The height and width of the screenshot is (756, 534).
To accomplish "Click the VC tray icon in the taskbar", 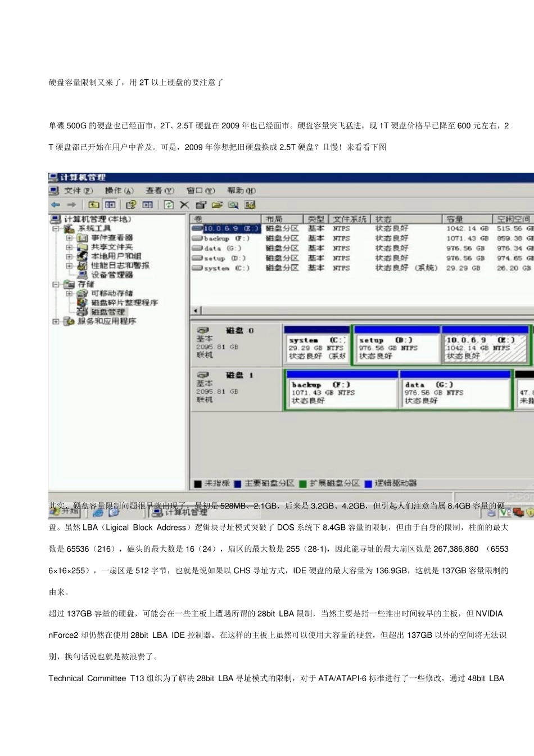I will point(505,512).
